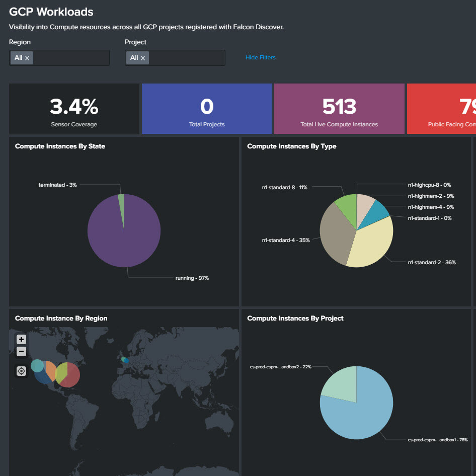The width and height of the screenshot is (476, 476).
Task: Open the Region filter input box
Action: click(x=70, y=58)
